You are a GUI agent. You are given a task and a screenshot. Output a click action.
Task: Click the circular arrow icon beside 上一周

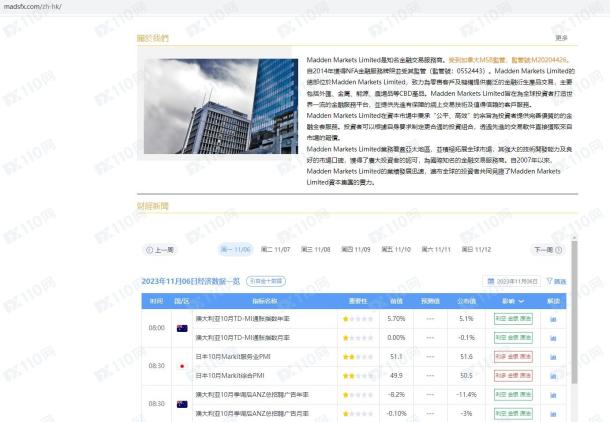[x=149, y=250]
